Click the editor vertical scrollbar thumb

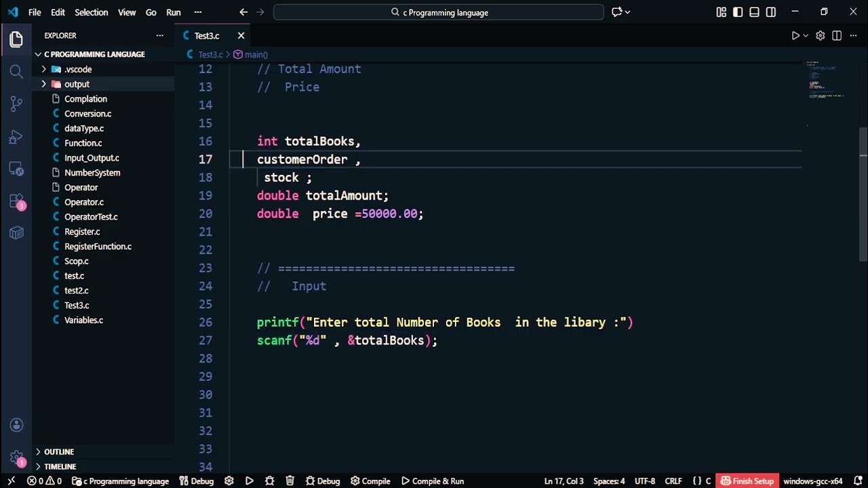tap(863, 195)
